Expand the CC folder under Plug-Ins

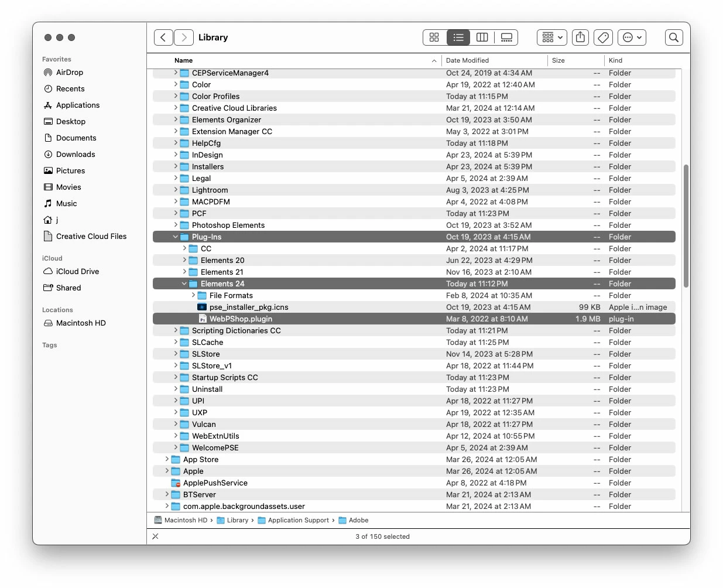click(184, 248)
